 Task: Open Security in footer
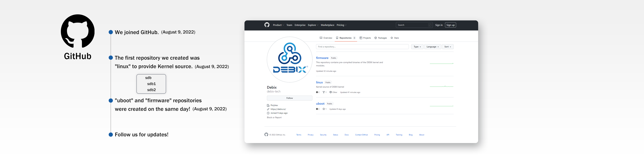tap(323, 135)
